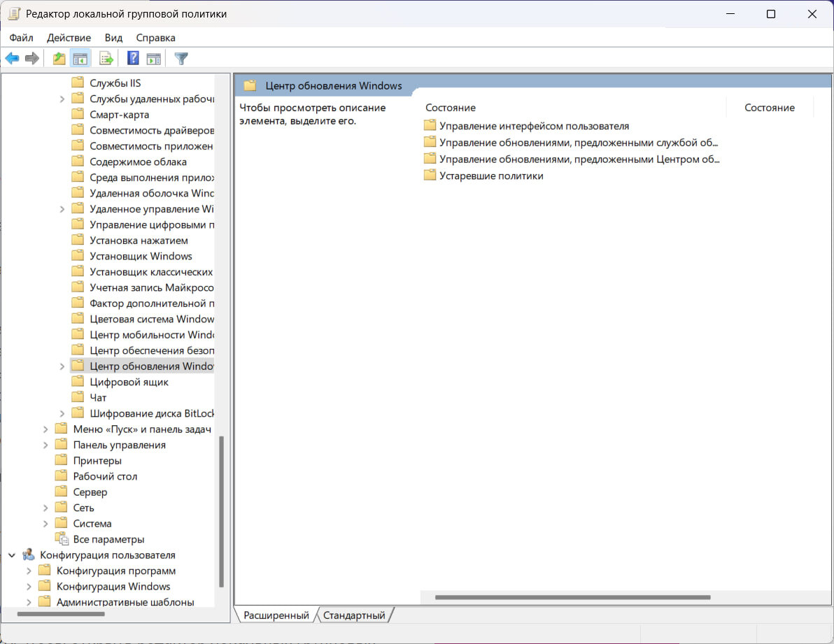Expand the Шифрование диска BitLocker node
834x644 pixels.
62,413
